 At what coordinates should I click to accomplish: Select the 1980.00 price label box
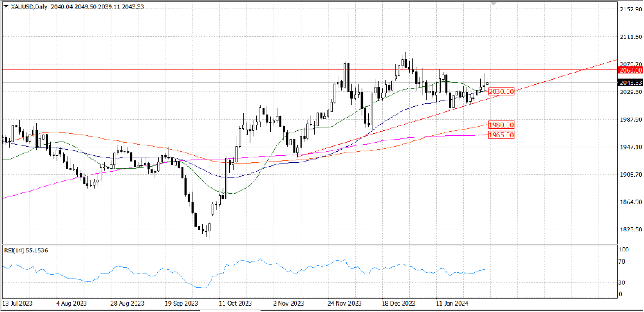[501, 125]
